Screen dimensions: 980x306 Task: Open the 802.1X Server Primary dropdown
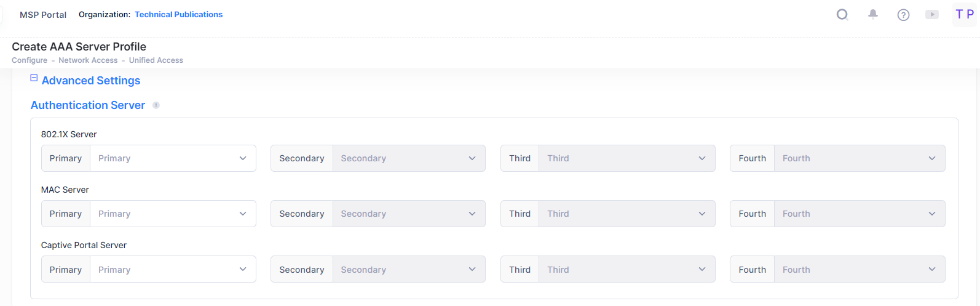click(x=173, y=158)
